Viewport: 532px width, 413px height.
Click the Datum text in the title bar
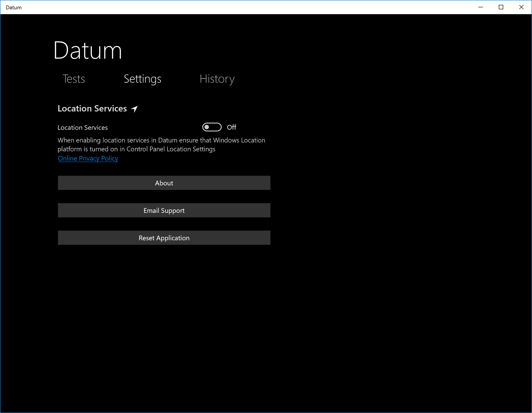click(x=14, y=8)
